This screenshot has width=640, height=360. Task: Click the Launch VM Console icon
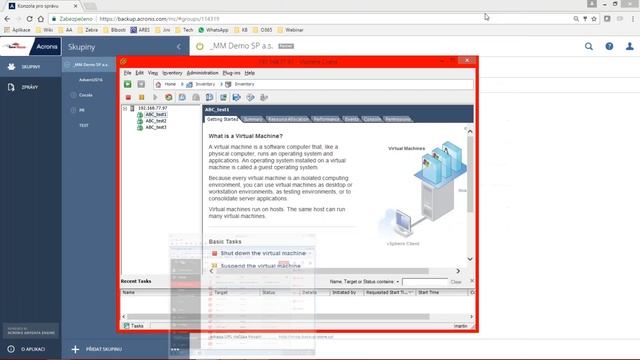click(223, 98)
